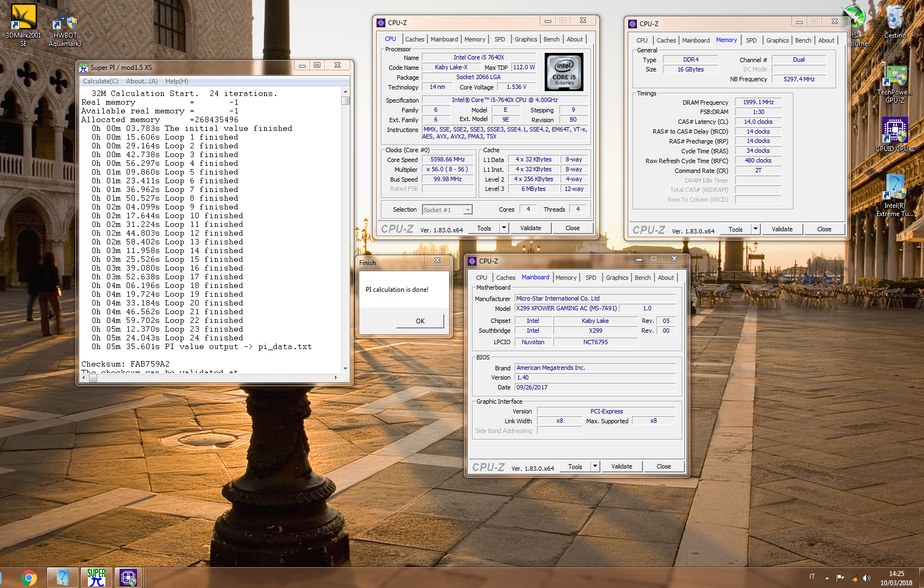
Task: Select the CPUID CPU-Z desktop icon
Action: 895,134
